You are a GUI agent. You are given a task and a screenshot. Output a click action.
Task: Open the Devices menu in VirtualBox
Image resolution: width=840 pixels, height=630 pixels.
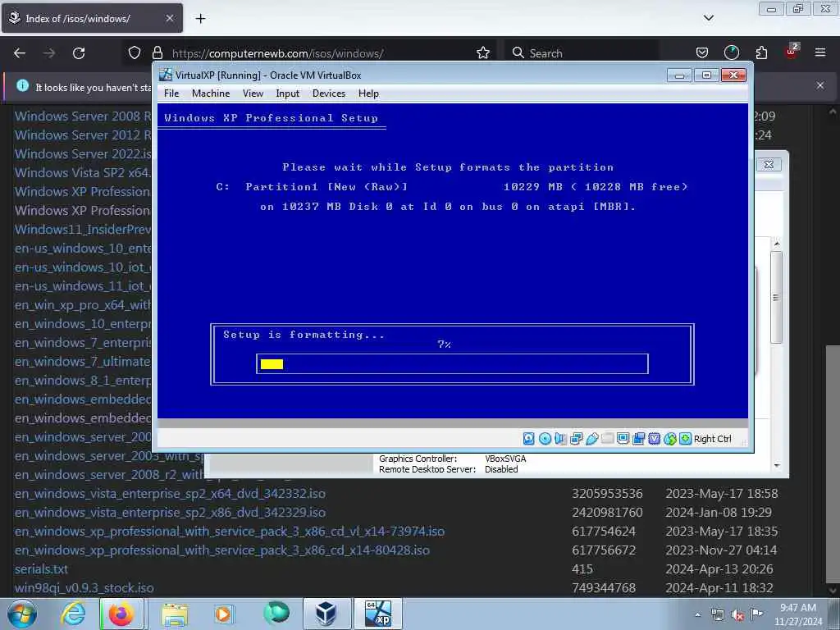pyautogui.click(x=329, y=94)
